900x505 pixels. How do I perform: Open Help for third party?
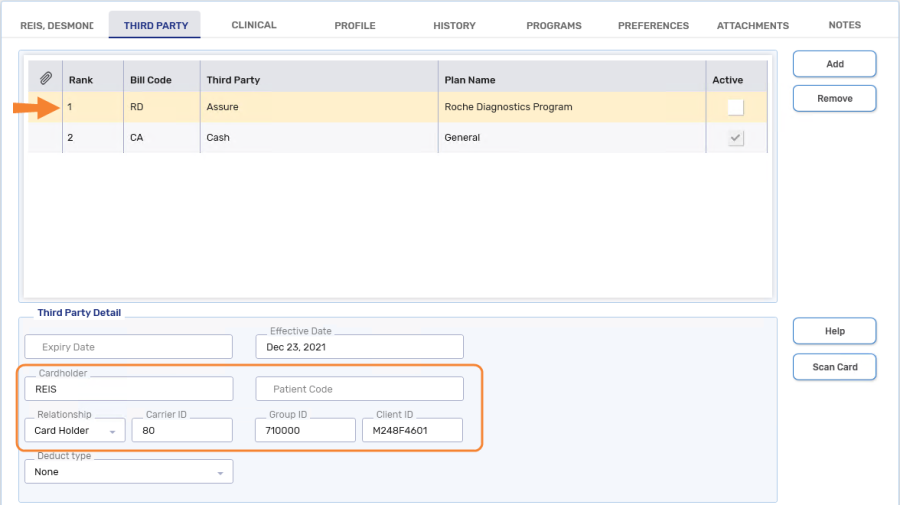click(x=834, y=331)
